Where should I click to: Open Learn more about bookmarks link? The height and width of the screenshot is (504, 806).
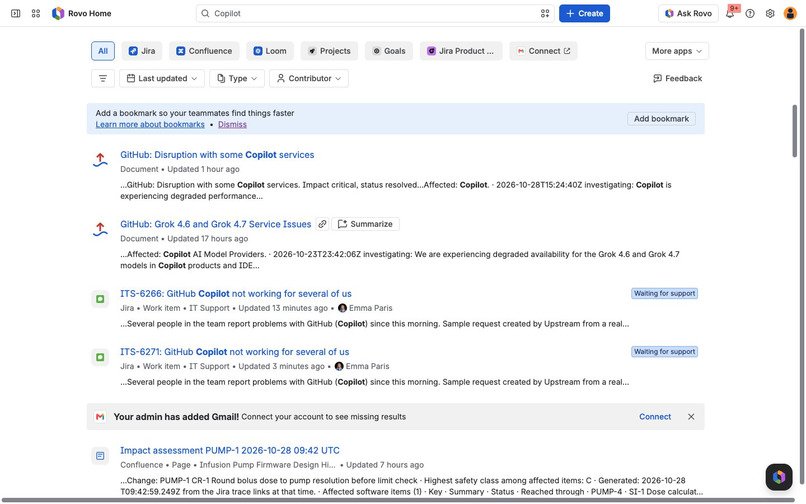coord(150,124)
